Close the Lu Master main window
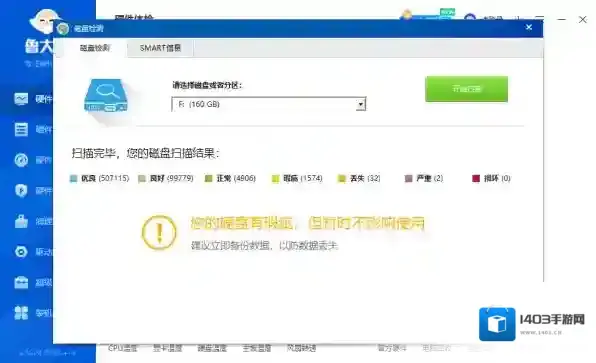The image size is (596, 363). point(583,19)
